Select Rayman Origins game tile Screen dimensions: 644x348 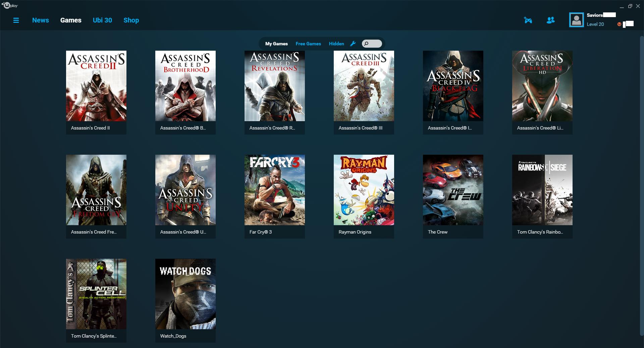[364, 197]
